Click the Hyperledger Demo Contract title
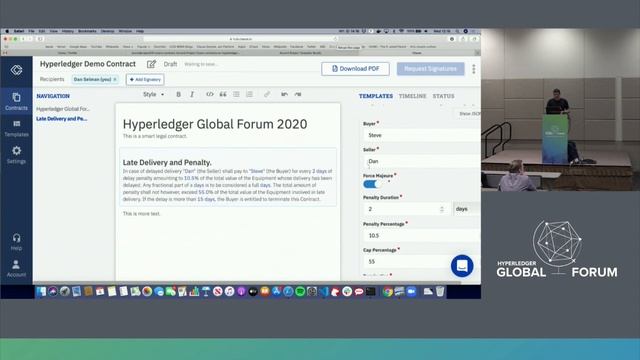Viewport: 640px width, 360px height. [x=88, y=64]
